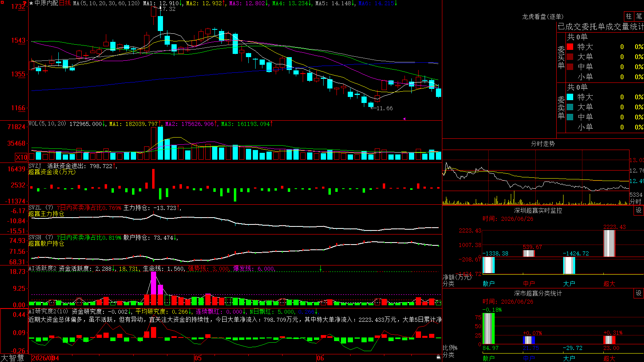
Task: Click the 分时走势 panel title
Action: click(x=543, y=144)
